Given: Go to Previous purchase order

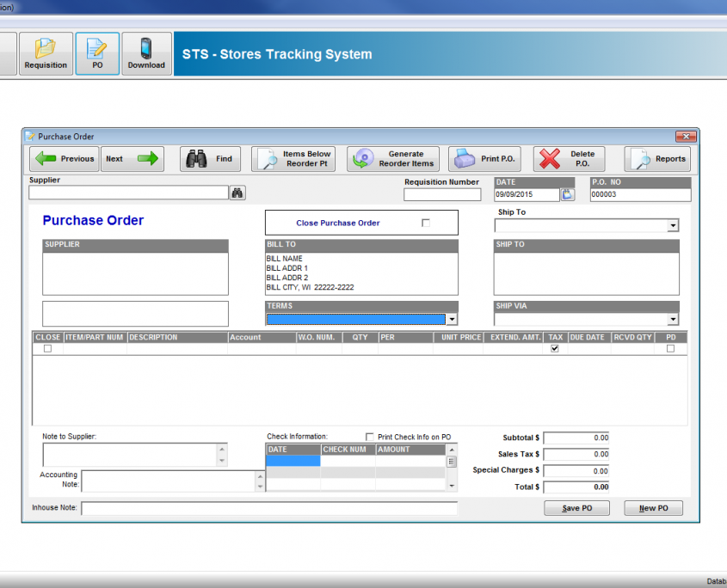Looking at the screenshot, I should point(65,159).
